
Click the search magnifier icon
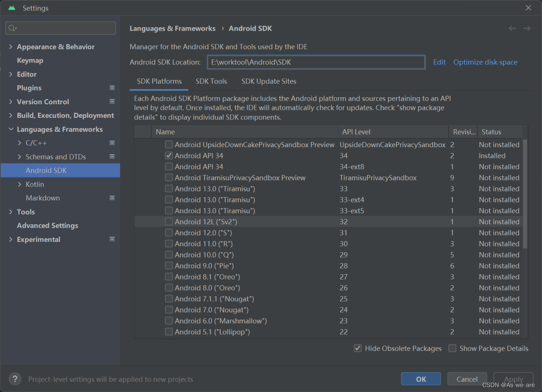point(12,28)
